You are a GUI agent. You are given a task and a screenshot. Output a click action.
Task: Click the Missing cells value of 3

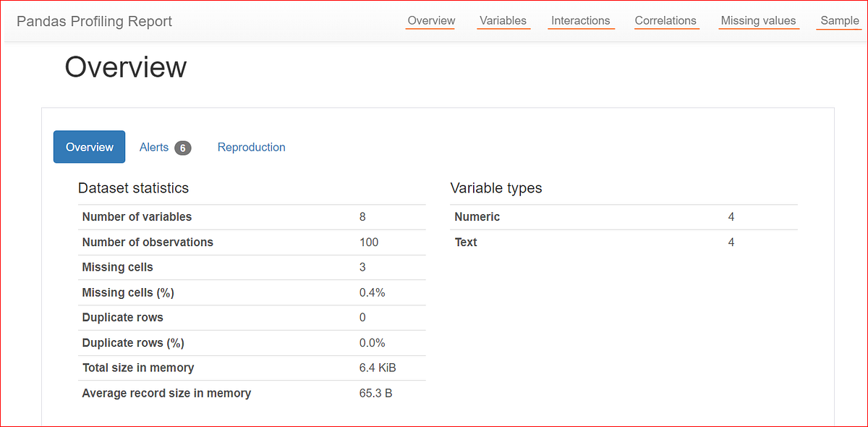click(x=362, y=267)
